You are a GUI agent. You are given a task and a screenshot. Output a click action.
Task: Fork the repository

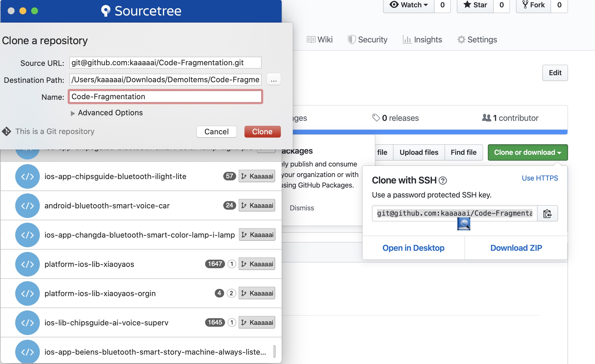(x=534, y=5)
